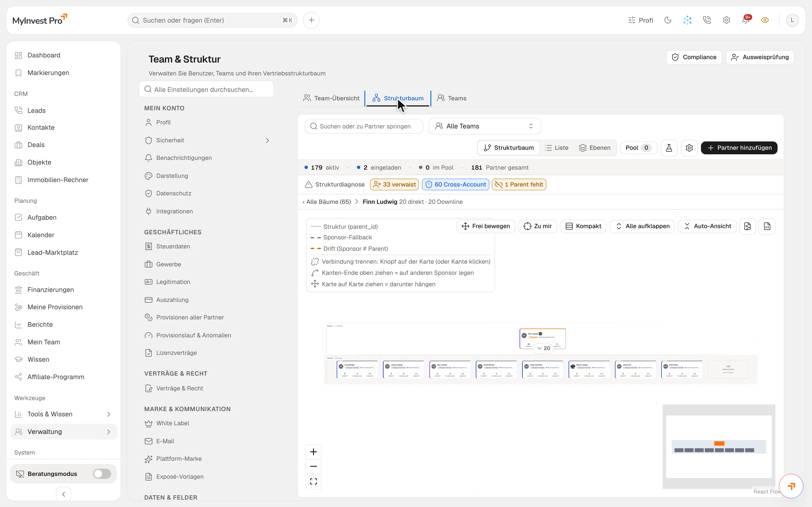Switch view mode to Liste

click(x=557, y=148)
